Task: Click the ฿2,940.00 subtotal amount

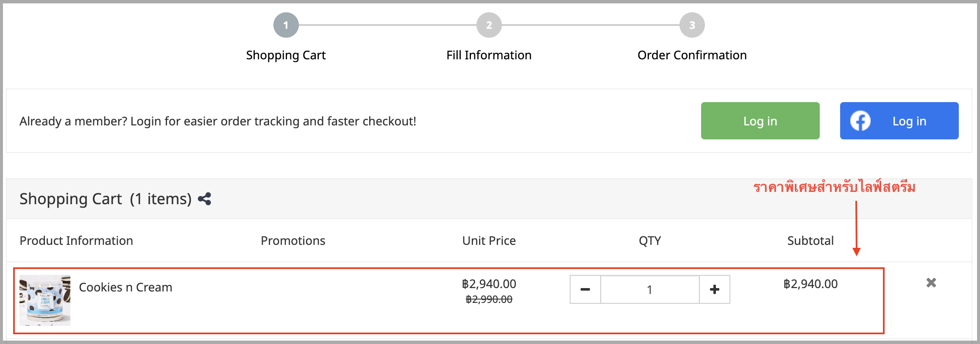Action: point(810,284)
